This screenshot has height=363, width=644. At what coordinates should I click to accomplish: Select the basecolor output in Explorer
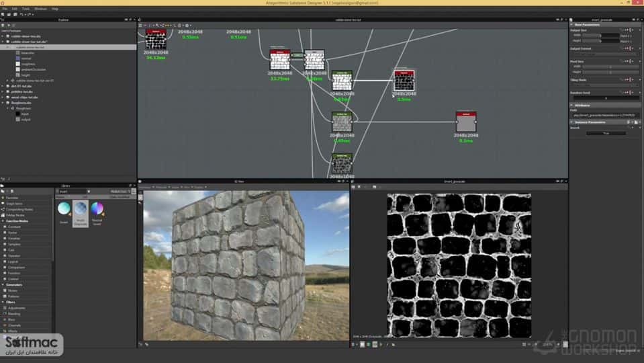[x=28, y=52]
